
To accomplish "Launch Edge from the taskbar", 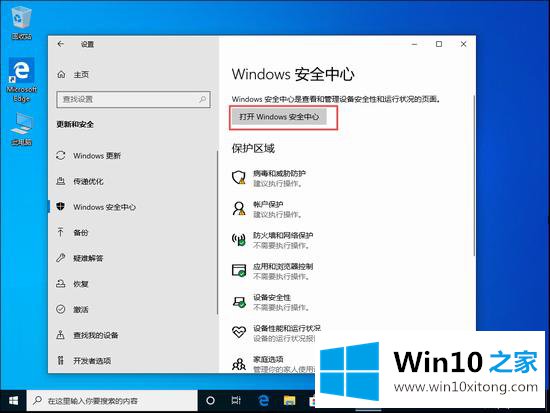I will (x=263, y=400).
